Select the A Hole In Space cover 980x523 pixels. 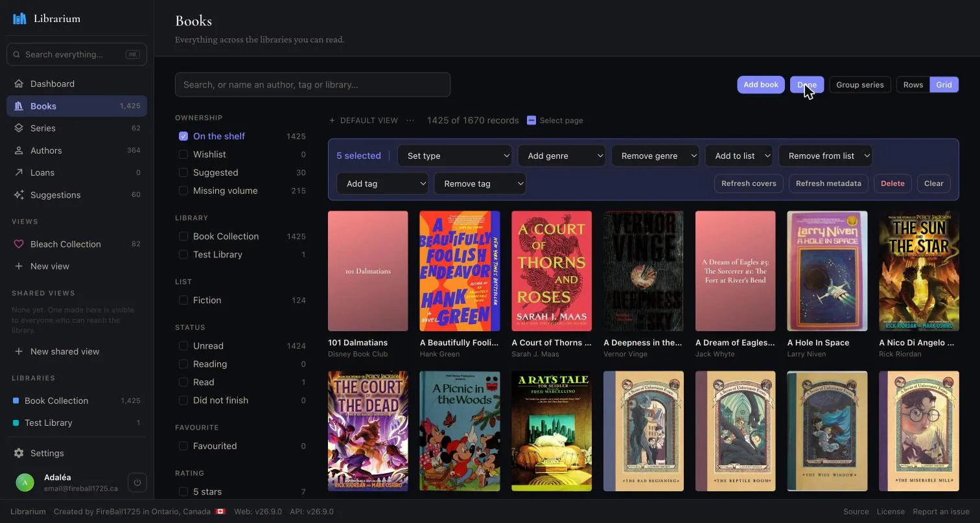tap(827, 271)
